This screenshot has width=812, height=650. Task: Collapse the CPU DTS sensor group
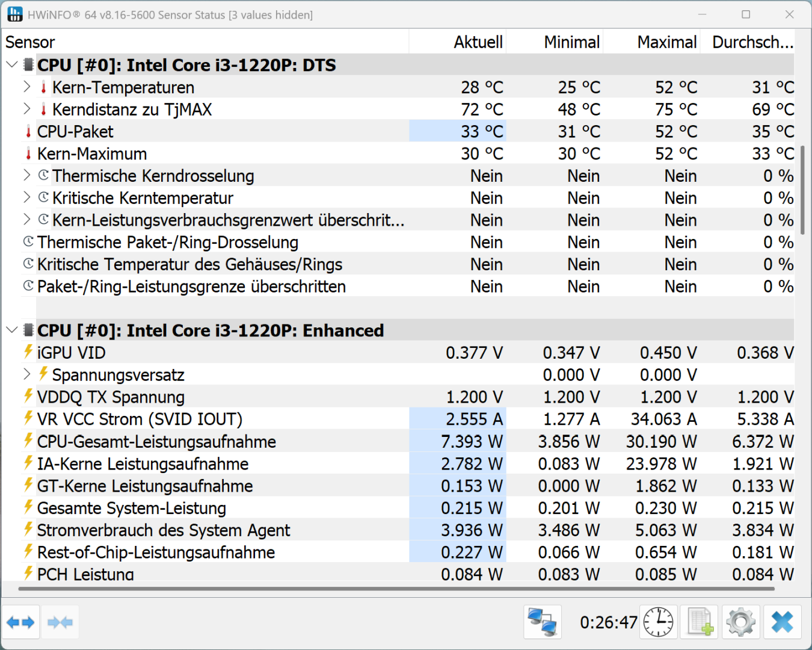tap(11, 64)
